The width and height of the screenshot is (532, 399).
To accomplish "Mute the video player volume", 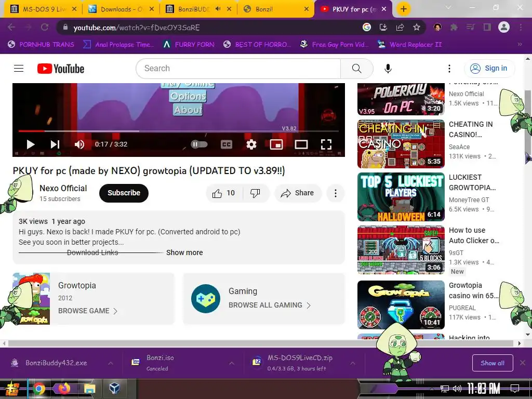I will (x=79, y=144).
